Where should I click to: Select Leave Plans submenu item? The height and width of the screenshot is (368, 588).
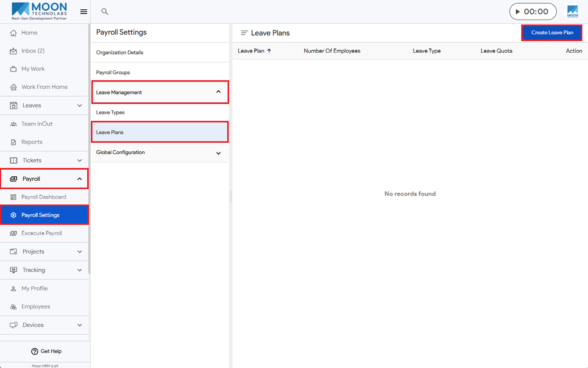(x=160, y=132)
